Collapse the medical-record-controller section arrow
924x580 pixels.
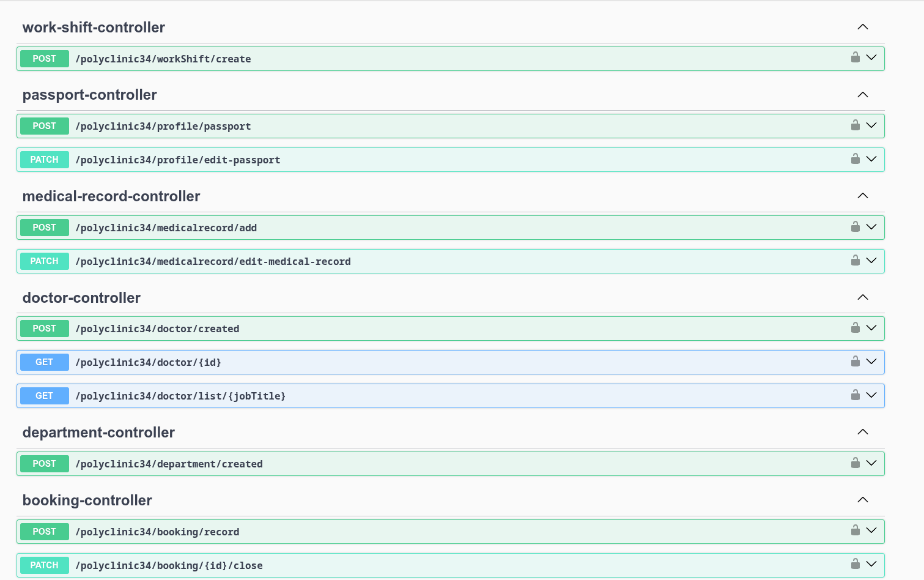[x=863, y=196]
